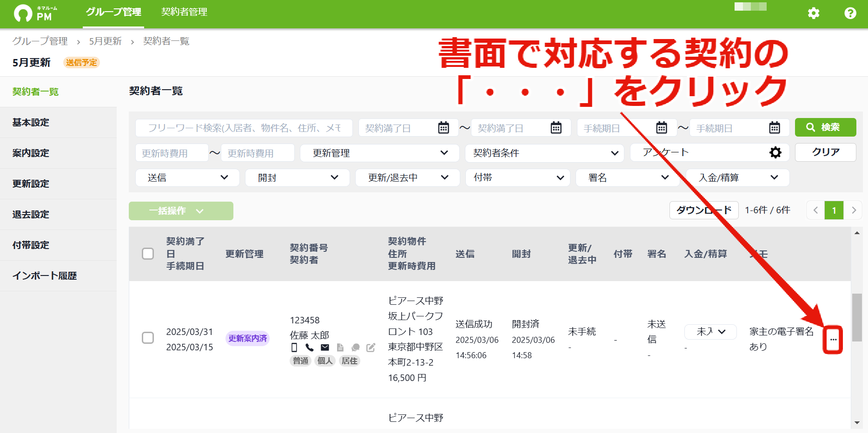Expand the 契約者条件 filter dropdown
868x433 pixels.
[545, 153]
